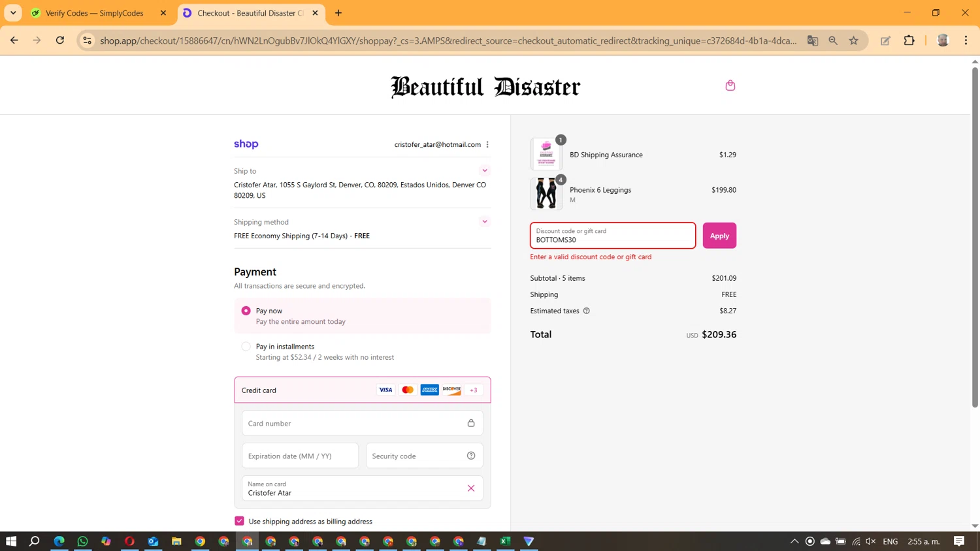Expand the Ship to address section
This screenshot has width=980, height=551.
(485, 170)
